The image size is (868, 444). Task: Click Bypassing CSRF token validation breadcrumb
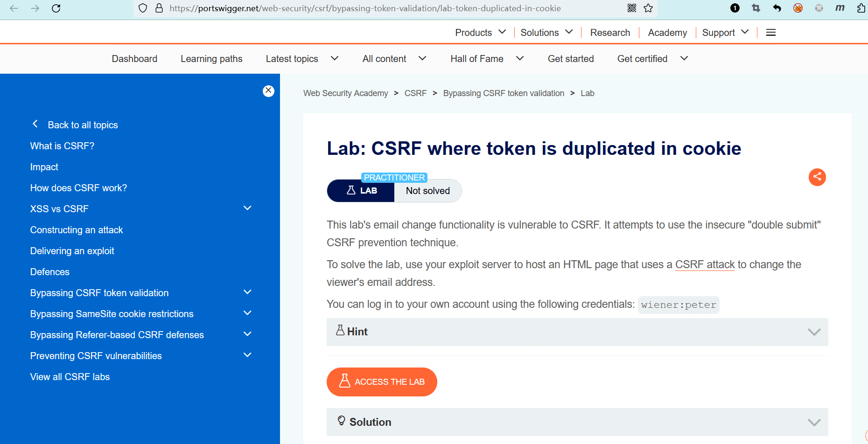click(504, 93)
